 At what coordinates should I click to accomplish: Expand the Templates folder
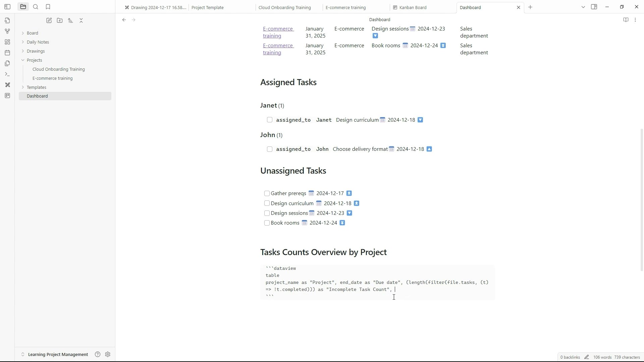[36, 87]
